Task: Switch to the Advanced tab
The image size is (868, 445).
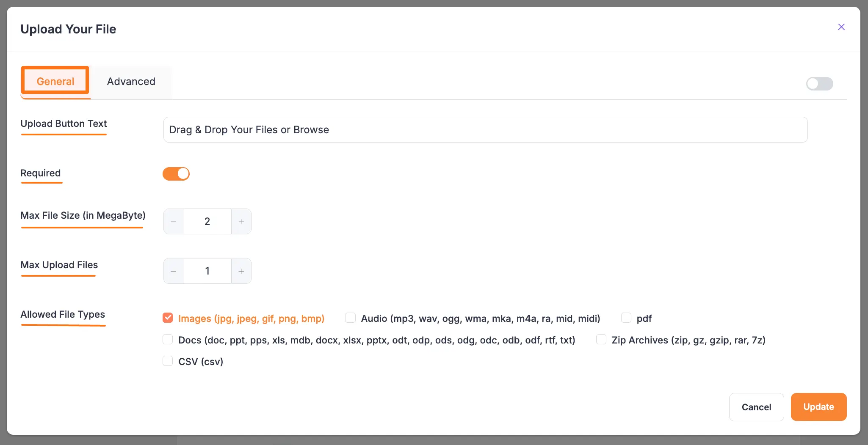Action: [x=131, y=81]
